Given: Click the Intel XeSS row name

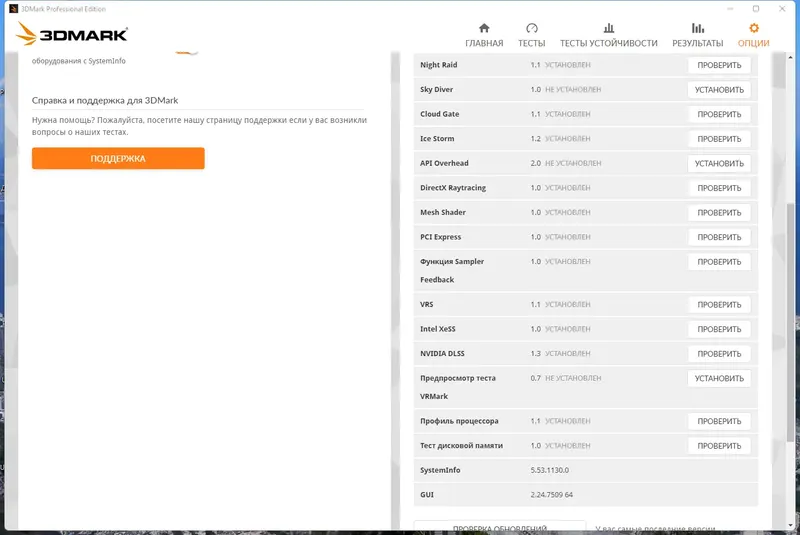Looking at the screenshot, I should (x=438, y=329).
